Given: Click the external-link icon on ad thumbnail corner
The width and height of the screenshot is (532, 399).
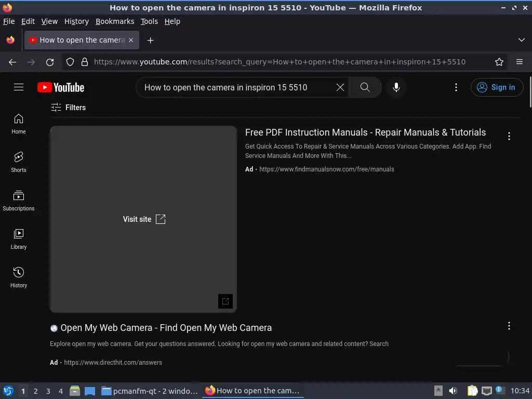Looking at the screenshot, I should (x=225, y=301).
